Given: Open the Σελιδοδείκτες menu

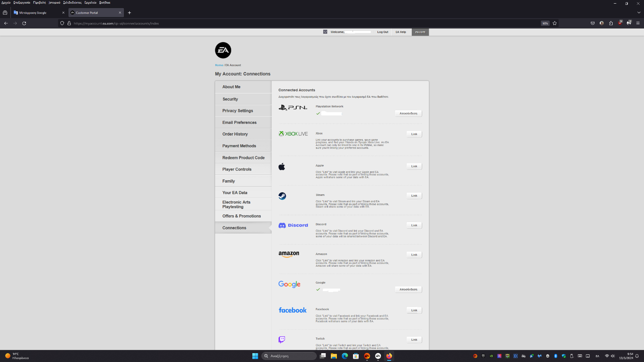Looking at the screenshot, I should [x=72, y=2].
